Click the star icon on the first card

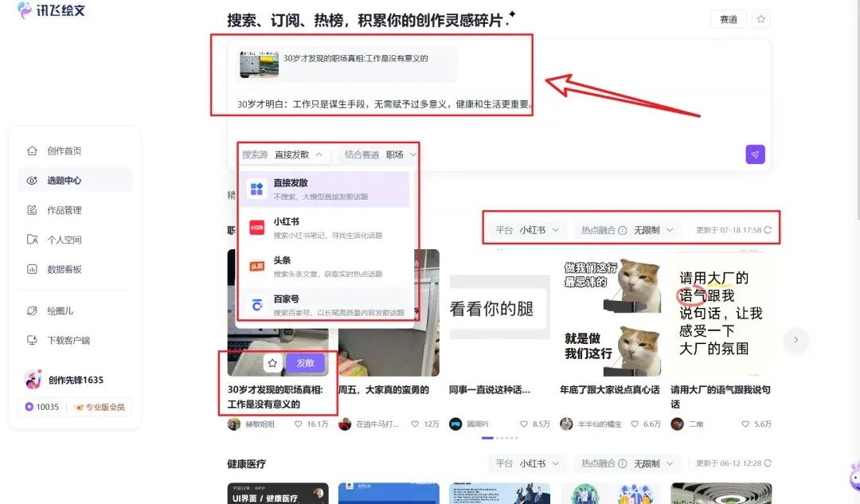click(x=272, y=363)
